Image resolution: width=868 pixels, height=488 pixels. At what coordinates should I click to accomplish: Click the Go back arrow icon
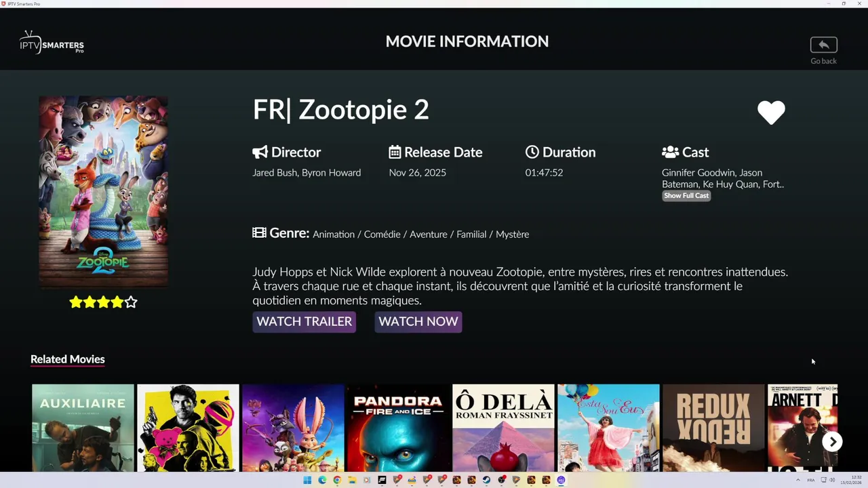pos(823,45)
